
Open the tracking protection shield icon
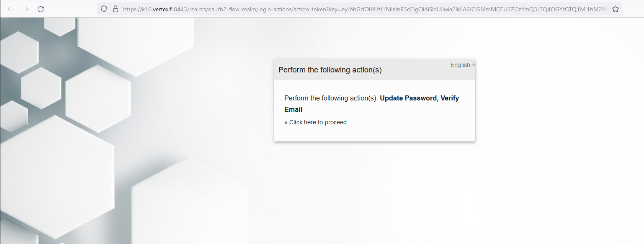point(104,9)
